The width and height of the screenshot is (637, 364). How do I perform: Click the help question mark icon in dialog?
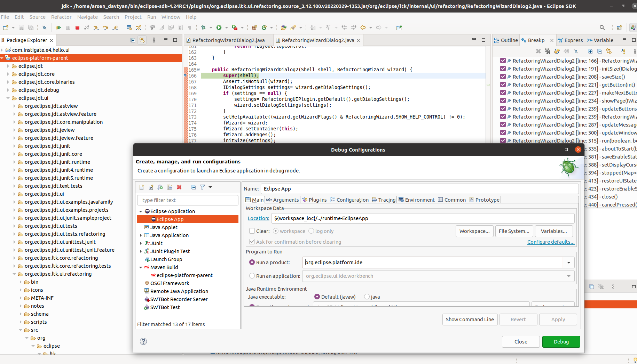[x=143, y=341]
